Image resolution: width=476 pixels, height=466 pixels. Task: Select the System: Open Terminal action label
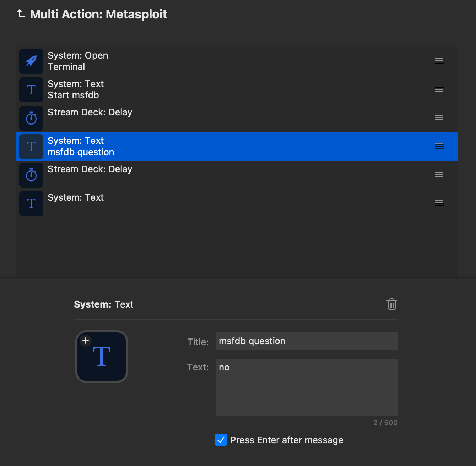point(78,61)
